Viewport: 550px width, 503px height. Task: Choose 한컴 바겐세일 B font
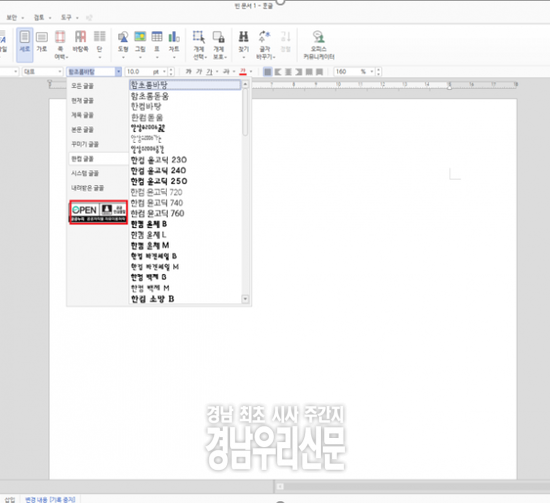coord(154,256)
